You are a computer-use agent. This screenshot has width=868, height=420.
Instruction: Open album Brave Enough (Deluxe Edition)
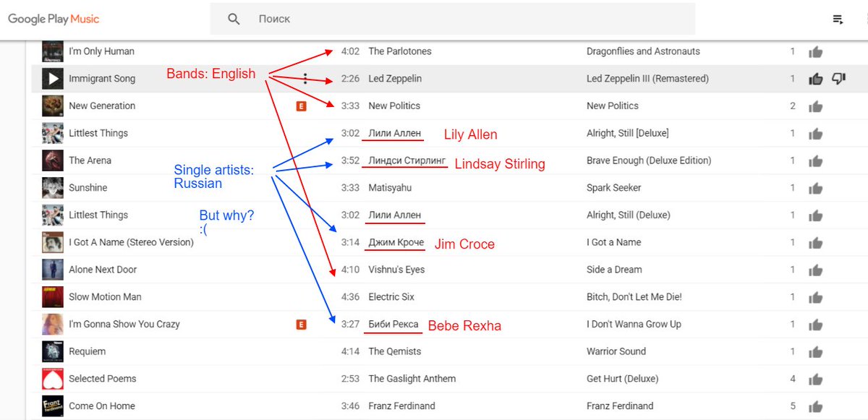(x=649, y=160)
